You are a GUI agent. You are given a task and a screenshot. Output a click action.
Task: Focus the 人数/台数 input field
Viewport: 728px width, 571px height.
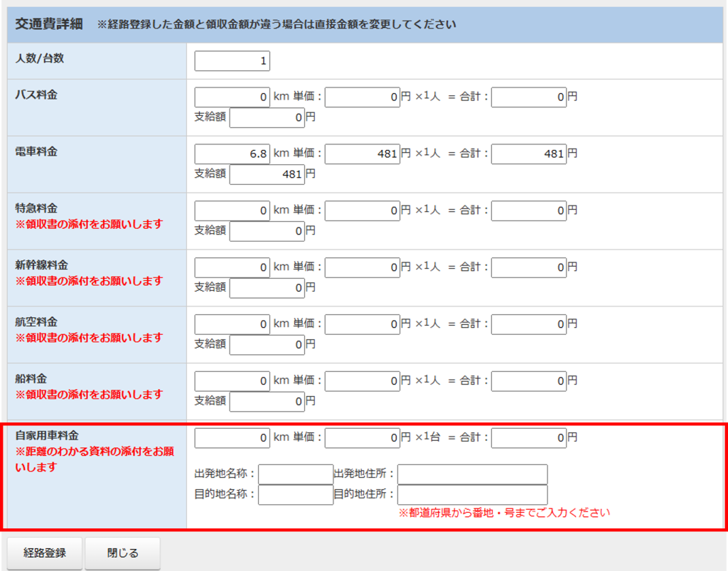[232, 61]
